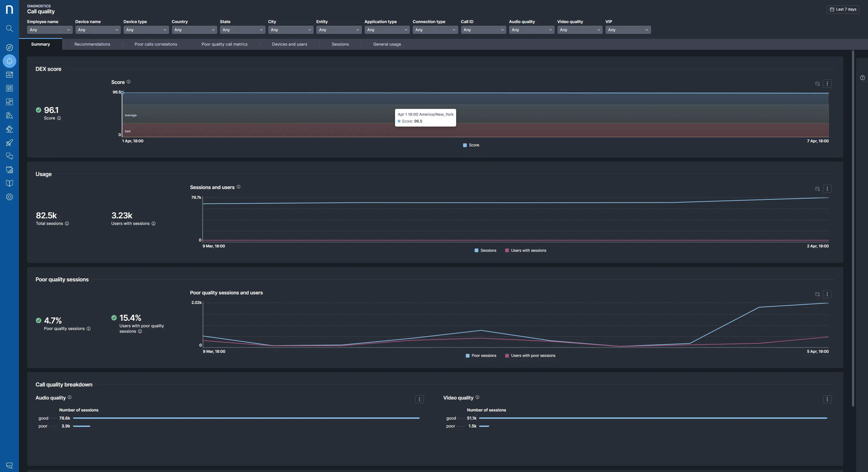This screenshot has width=868, height=472.
Task: Click the info icon next to the Score chart title
Action: pos(128,82)
